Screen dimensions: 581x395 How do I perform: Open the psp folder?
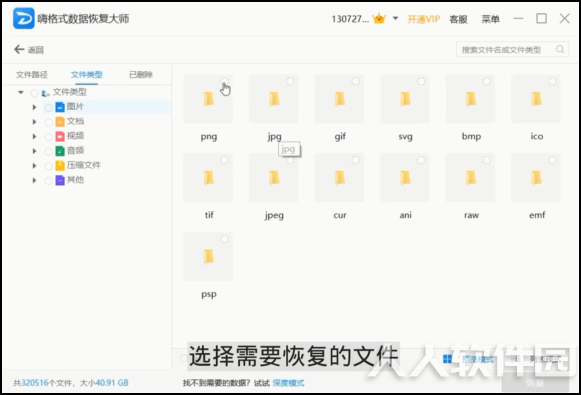coord(208,256)
